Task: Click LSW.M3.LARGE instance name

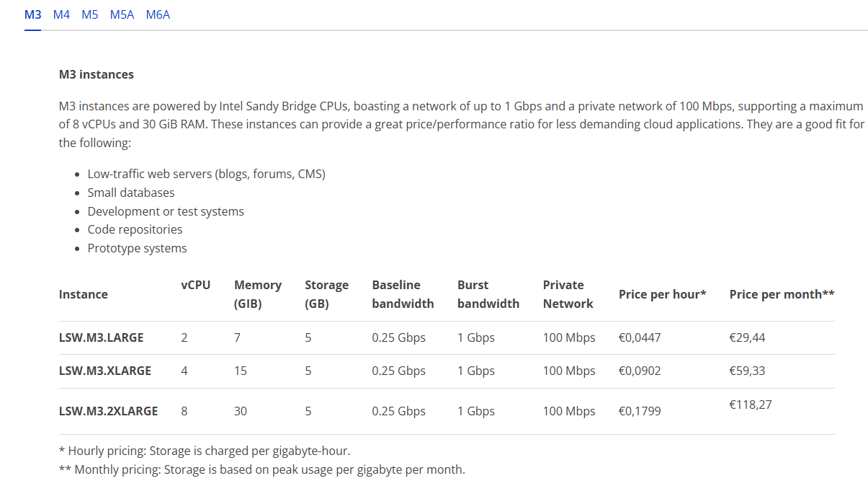Action: tap(102, 337)
